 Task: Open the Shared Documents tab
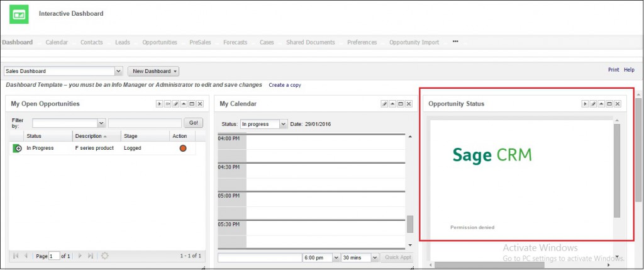[x=311, y=42]
